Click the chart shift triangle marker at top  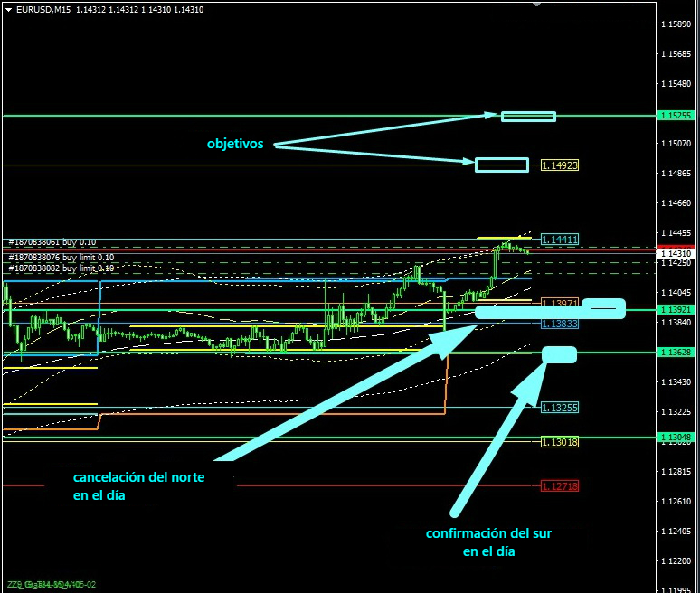[x=538, y=4]
